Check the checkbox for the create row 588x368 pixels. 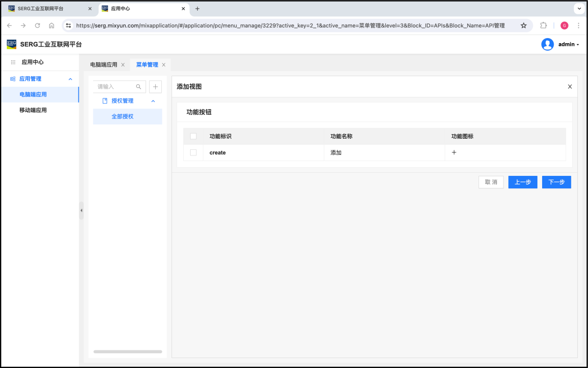[x=193, y=153]
